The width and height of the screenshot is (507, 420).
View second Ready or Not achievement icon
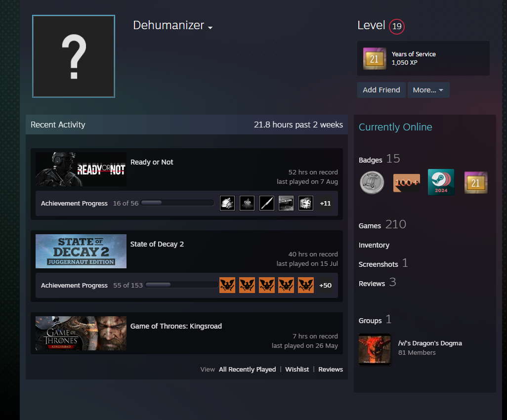click(247, 204)
